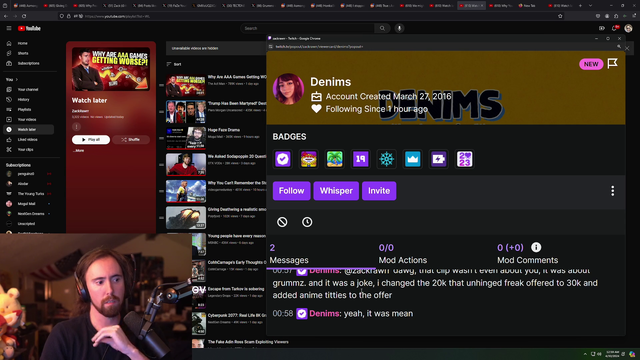Click the ban user icon

282,222
